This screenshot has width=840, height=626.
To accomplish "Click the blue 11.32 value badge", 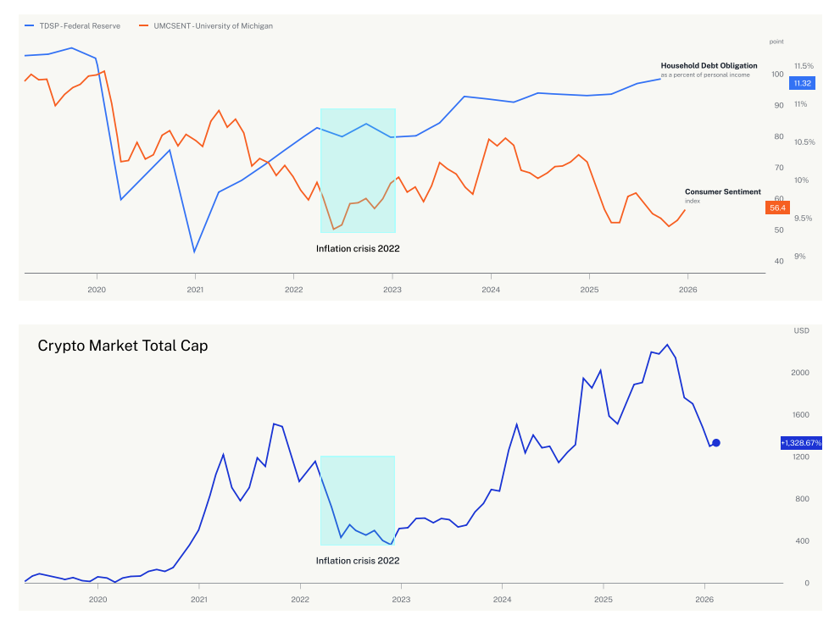I will (802, 83).
